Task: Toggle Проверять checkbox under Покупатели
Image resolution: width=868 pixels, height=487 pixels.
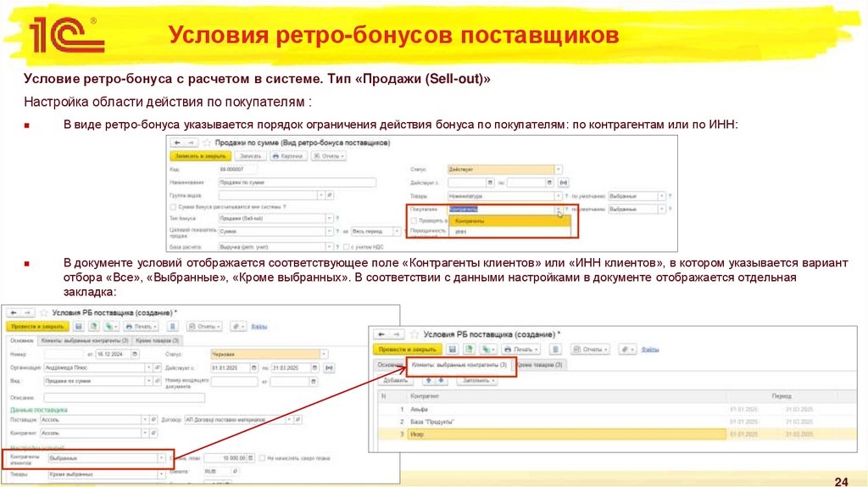Action: [414, 221]
